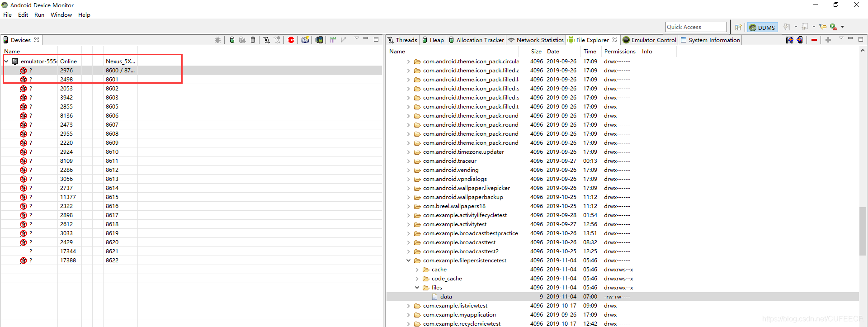Click the Last Edit Location arrow icon
The image size is (868, 327).
tap(823, 27)
